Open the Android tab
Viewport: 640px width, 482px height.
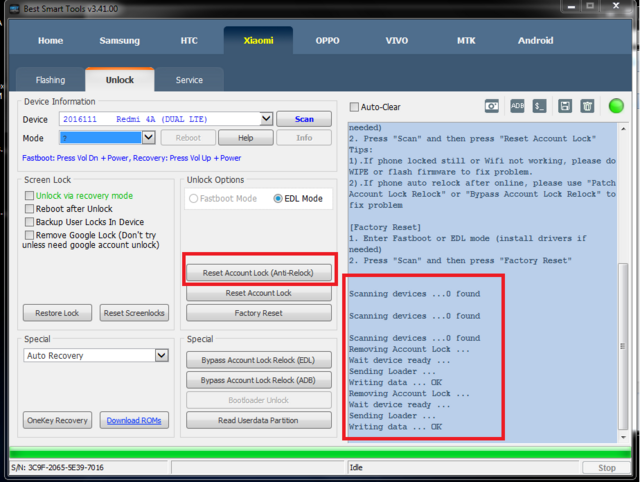[536, 40]
